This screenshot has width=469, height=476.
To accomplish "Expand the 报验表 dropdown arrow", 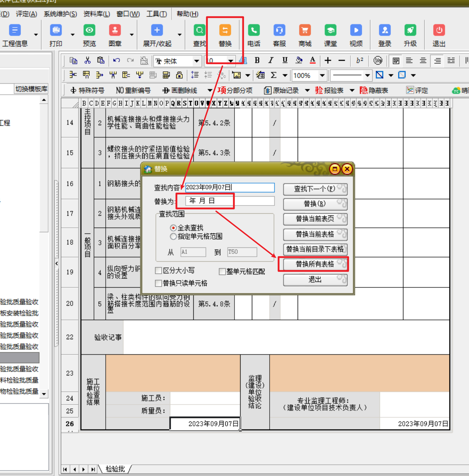I will (352, 91).
